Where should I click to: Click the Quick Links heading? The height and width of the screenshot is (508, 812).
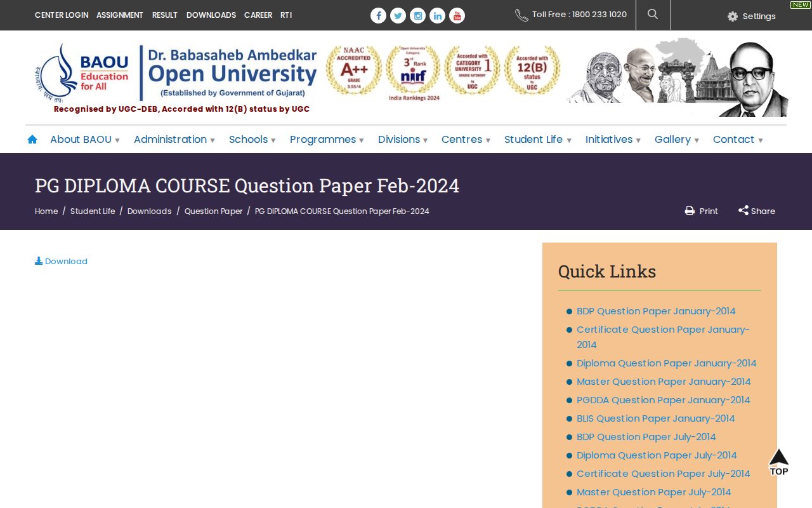point(607,272)
